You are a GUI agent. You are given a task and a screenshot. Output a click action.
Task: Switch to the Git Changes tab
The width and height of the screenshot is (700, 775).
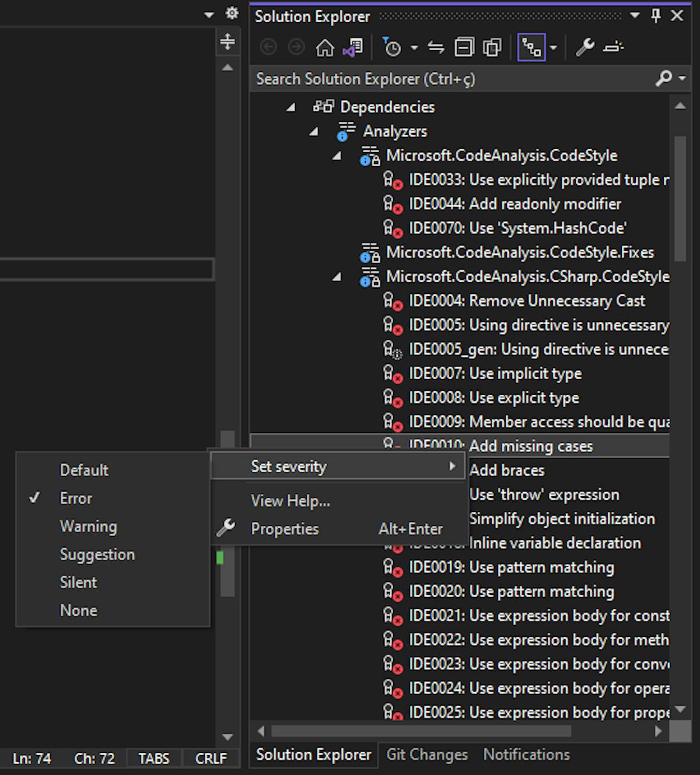[427, 755]
